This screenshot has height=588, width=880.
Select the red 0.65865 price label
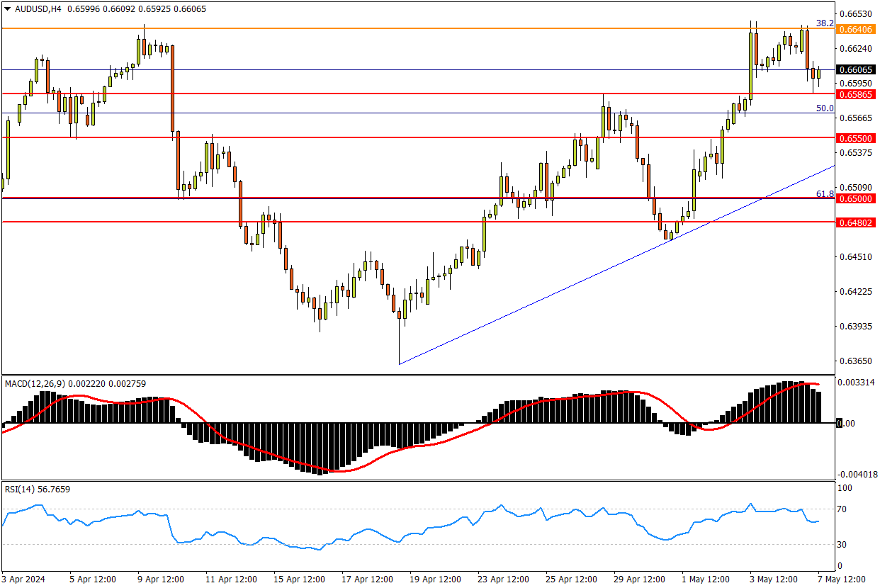coord(857,94)
